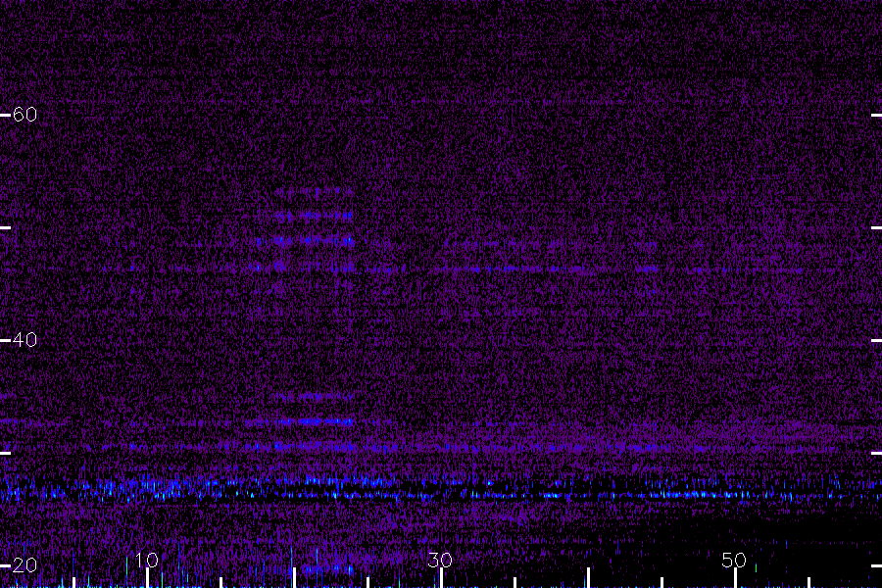
Task: Click the left-axis tick between 60 and 40
Action: pos(6,228)
